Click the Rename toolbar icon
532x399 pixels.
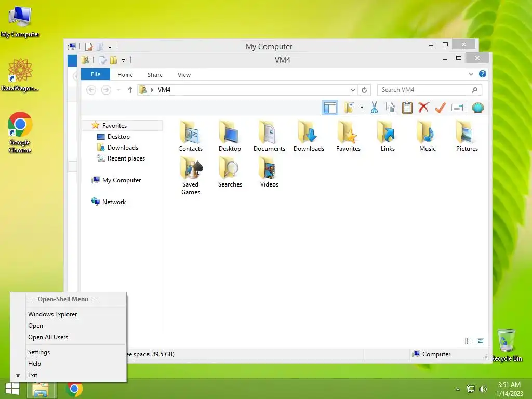pos(457,108)
